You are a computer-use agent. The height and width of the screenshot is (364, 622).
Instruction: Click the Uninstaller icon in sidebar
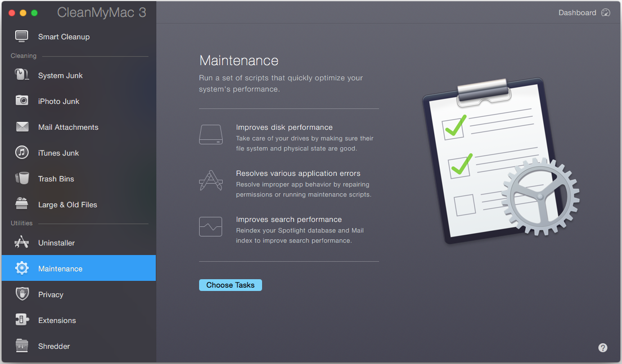tap(22, 242)
